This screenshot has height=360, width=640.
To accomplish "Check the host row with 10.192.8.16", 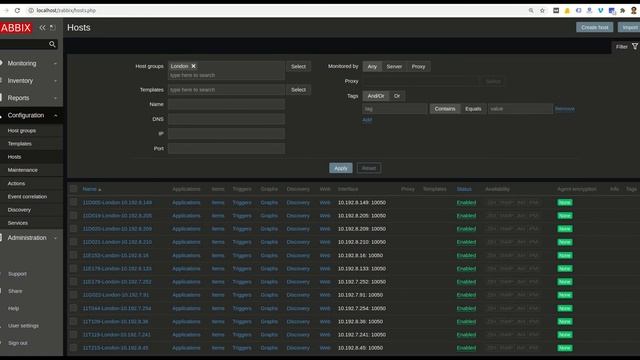I will 73,255.
